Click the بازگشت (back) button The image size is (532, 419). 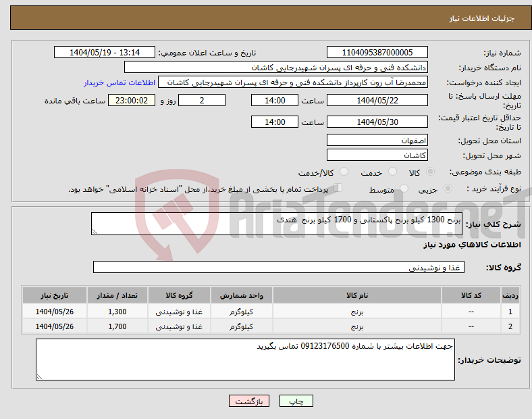point(250,401)
